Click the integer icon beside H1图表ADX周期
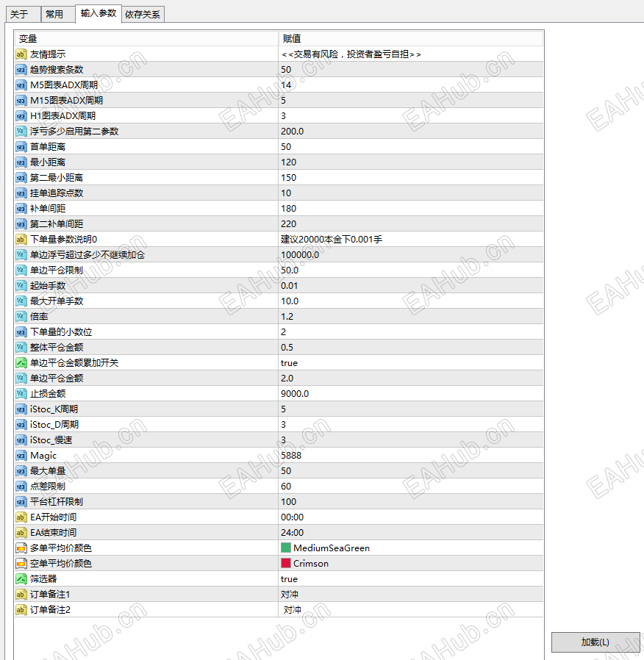 (21, 116)
